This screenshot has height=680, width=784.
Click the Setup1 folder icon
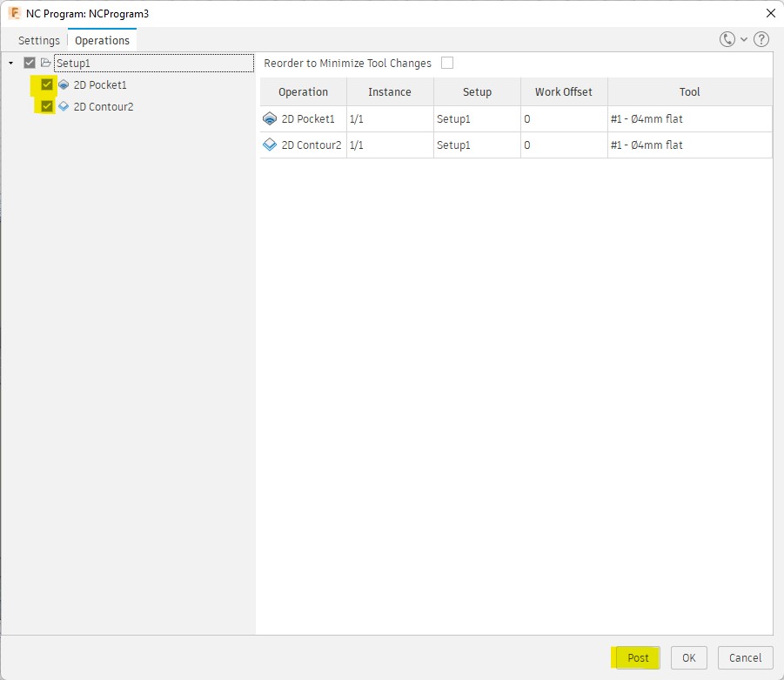(x=46, y=64)
